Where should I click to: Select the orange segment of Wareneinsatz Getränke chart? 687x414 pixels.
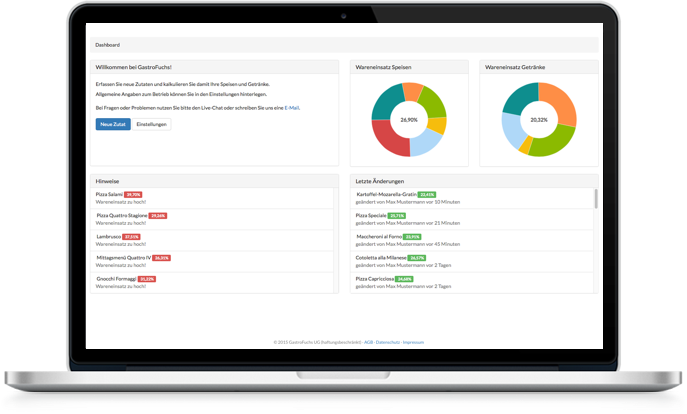(x=560, y=103)
